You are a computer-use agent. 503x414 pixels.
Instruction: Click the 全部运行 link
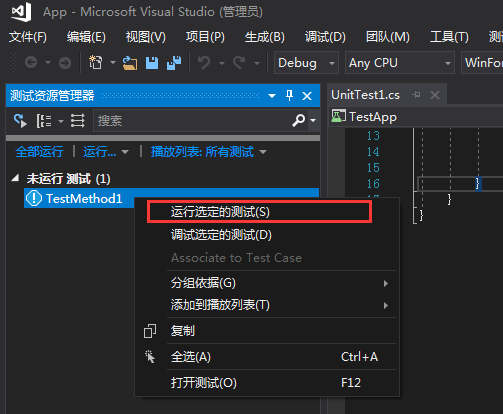click(x=39, y=152)
